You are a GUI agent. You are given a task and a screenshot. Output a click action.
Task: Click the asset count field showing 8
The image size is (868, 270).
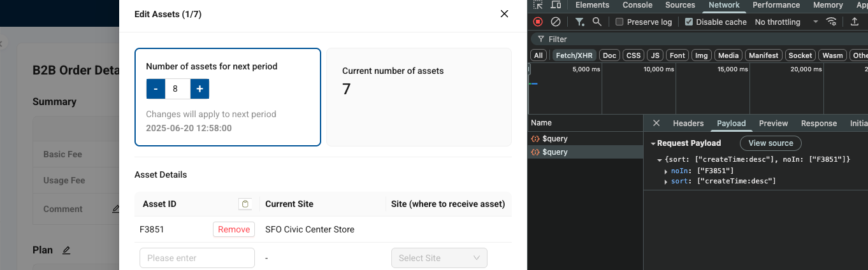tap(177, 89)
